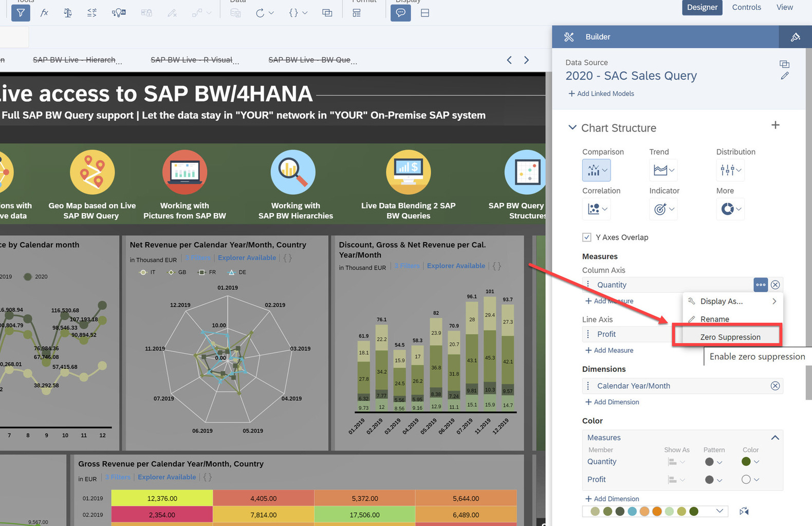Click the refresh data icon
Viewport: 812px width, 526px height.
[x=260, y=13]
